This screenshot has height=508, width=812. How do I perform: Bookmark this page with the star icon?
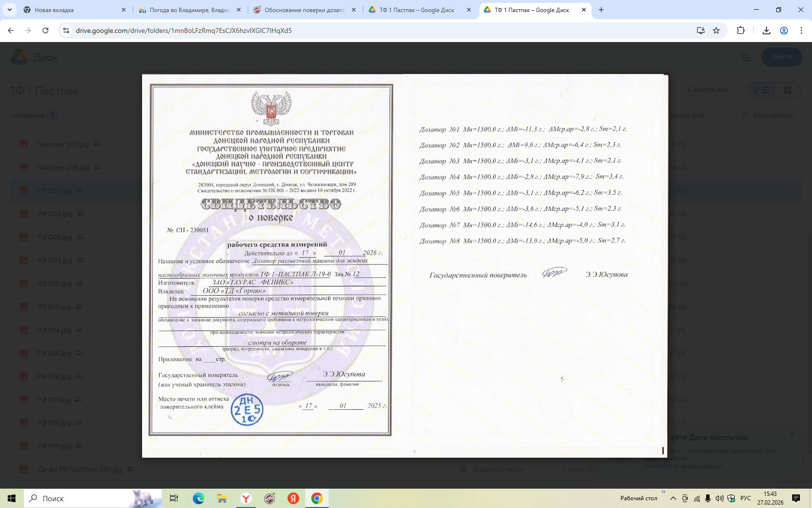coord(716,30)
